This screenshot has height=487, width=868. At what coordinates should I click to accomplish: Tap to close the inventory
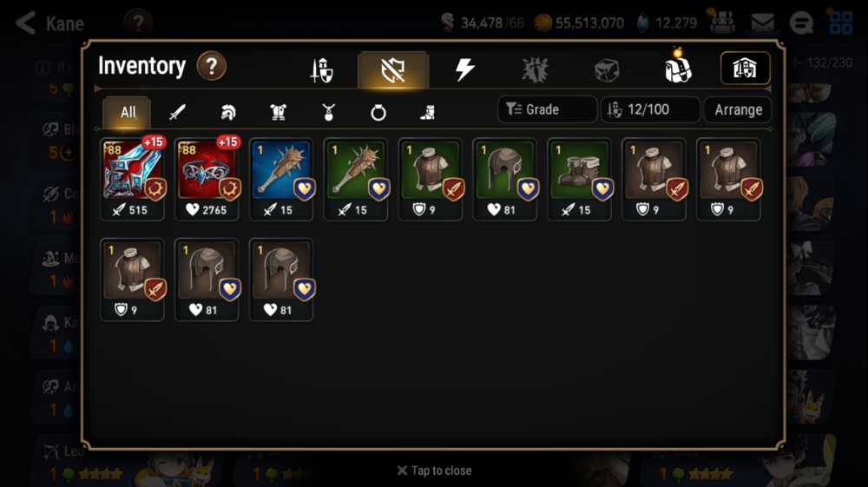click(x=435, y=471)
